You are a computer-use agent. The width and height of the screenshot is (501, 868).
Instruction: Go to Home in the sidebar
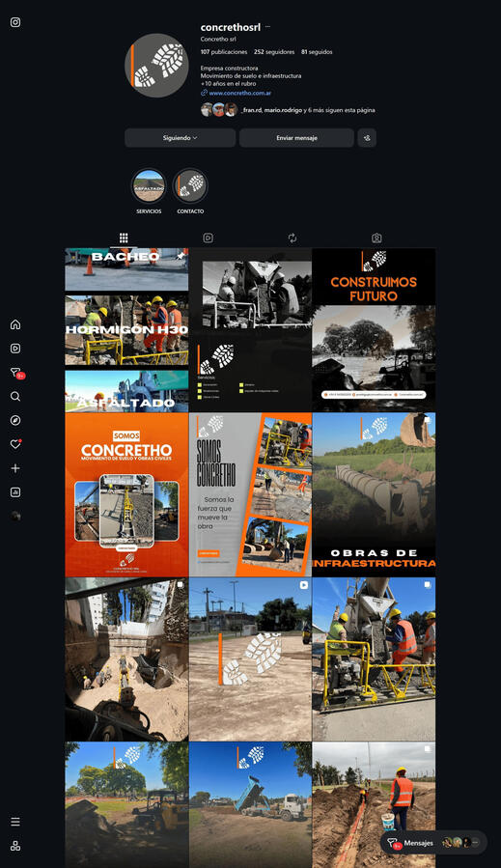[x=15, y=324]
